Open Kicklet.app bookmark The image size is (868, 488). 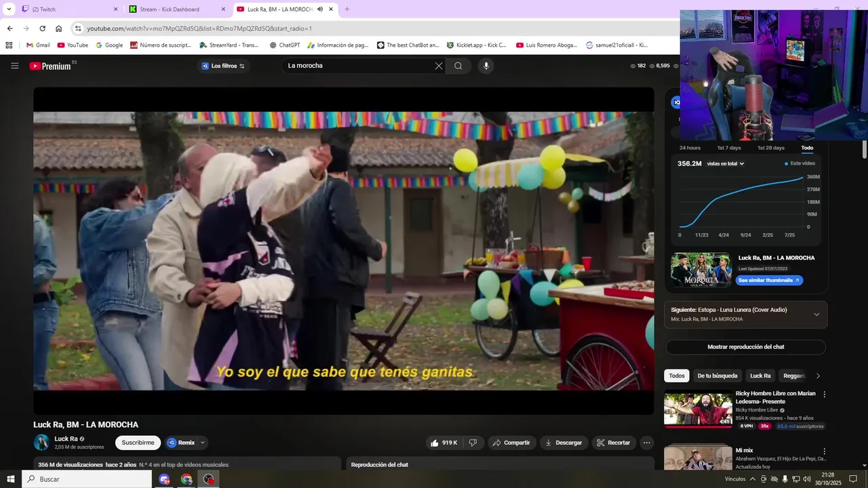(x=477, y=45)
